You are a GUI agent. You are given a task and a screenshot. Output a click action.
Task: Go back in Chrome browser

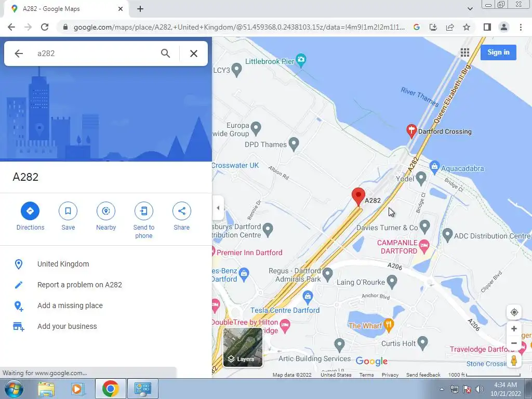tap(11, 27)
